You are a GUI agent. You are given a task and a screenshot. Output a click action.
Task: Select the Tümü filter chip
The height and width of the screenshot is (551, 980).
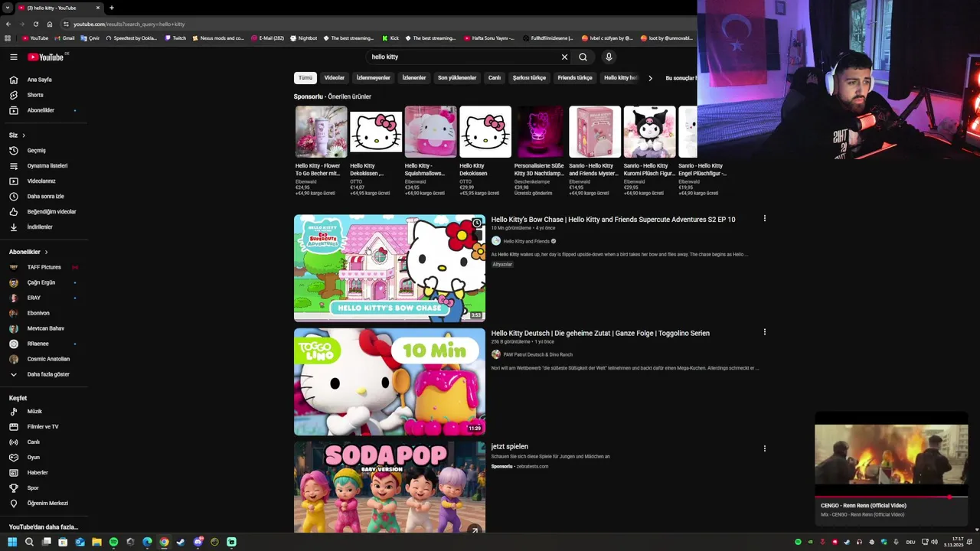[305, 78]
